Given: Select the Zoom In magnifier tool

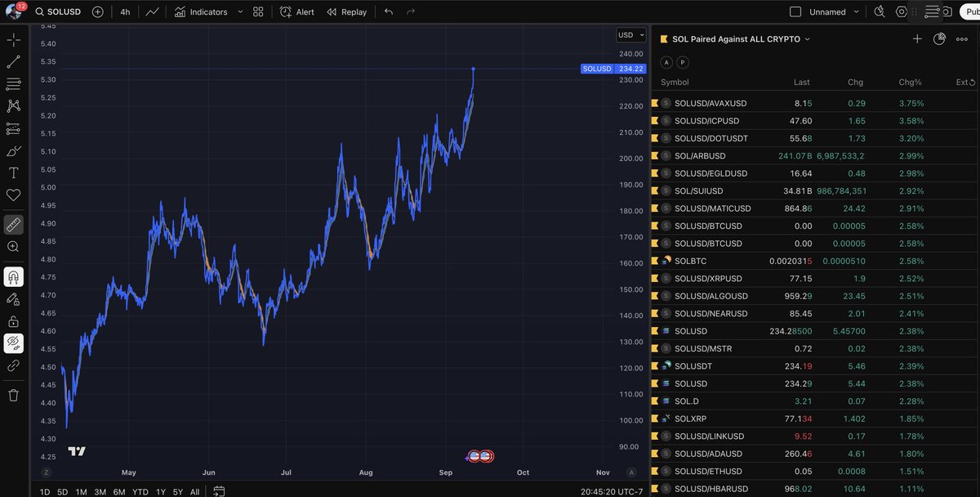Looking at the screenshot, I should pyautogui.click(x=14, y=246).
